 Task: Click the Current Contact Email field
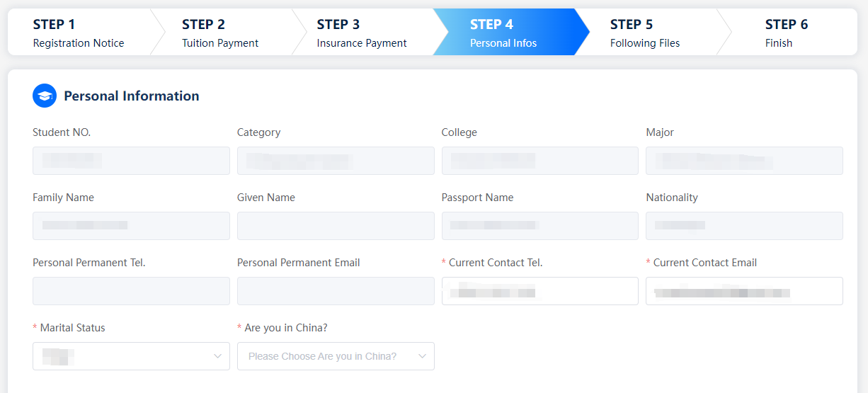pyautogui.click(x=744, y=291)
